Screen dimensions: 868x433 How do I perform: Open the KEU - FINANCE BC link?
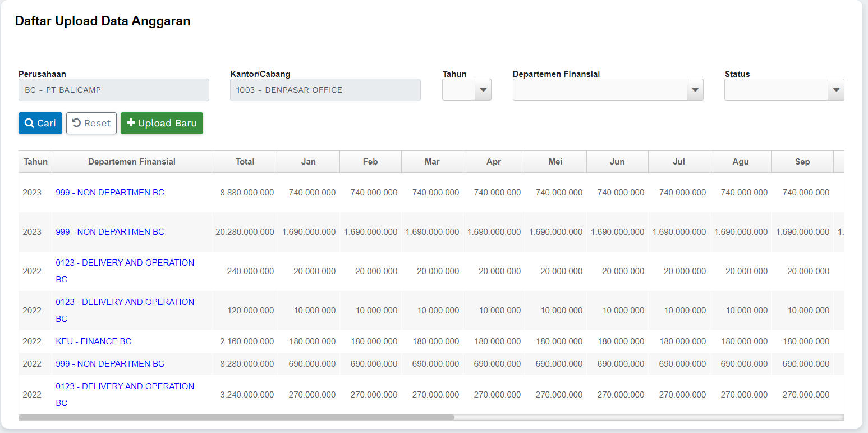(x=94, y=341)
